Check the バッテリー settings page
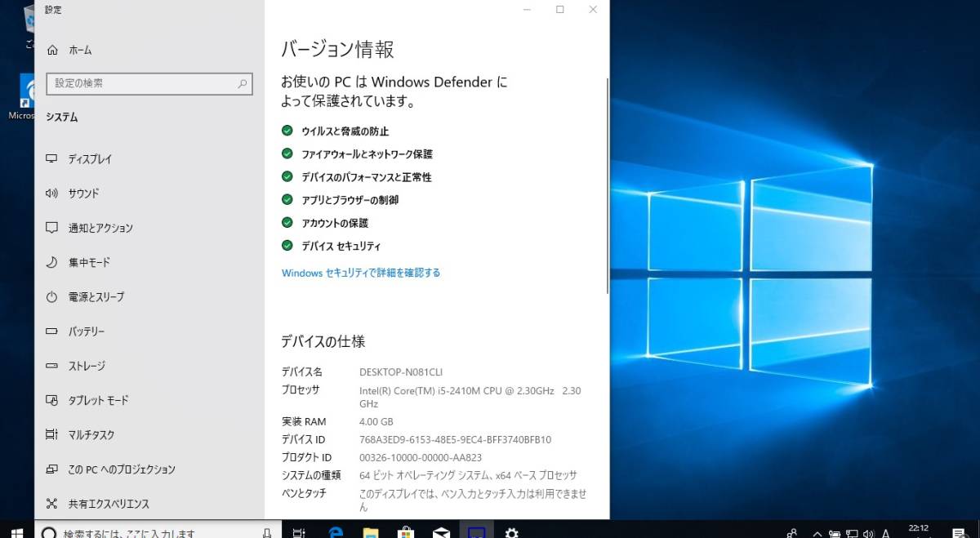 pos(82,331)
